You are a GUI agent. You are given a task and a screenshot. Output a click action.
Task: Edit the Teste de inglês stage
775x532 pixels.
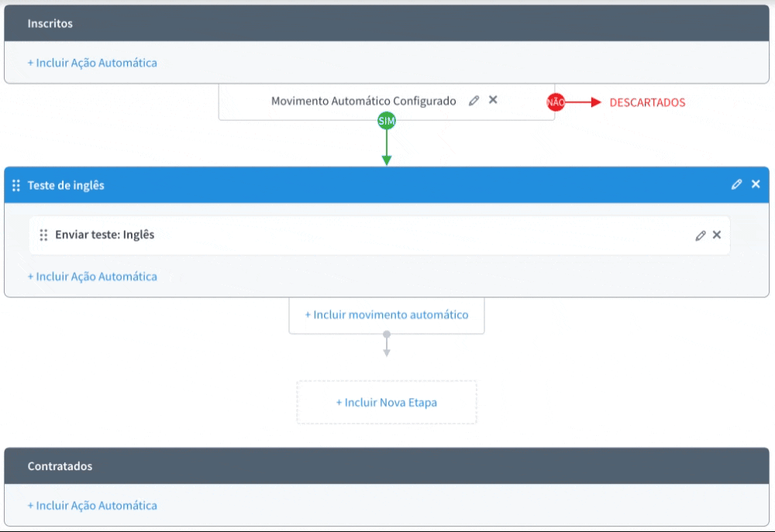pyautogui.click(x=736, y=184)
